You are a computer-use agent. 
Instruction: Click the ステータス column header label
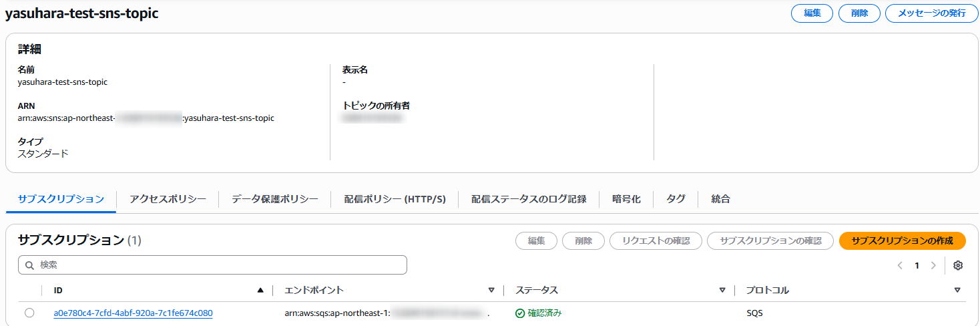(x=537, y=291)
